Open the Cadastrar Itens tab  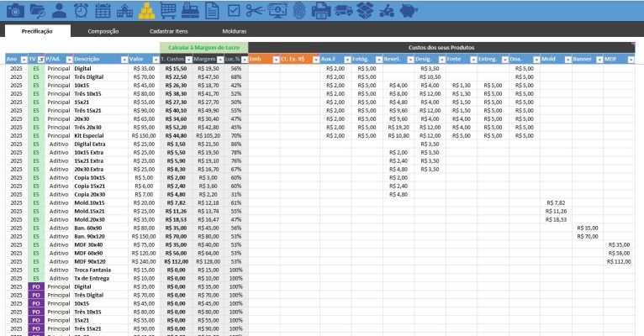point(168,30)
